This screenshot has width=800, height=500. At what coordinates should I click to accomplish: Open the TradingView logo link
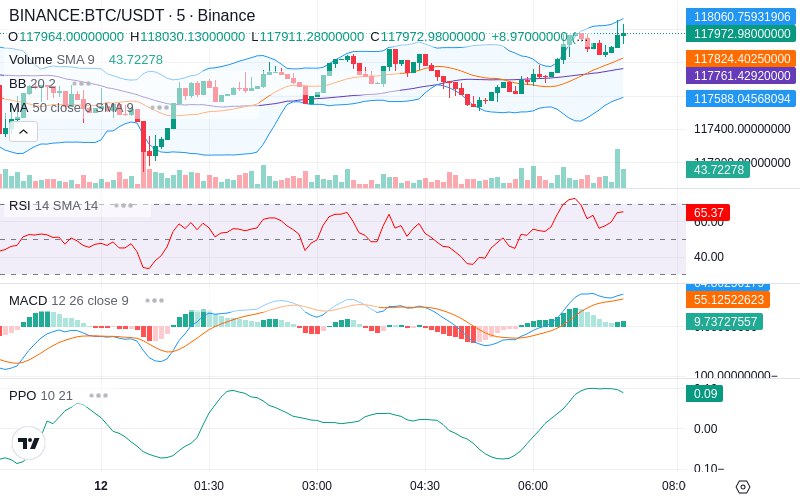click(29, 443)
